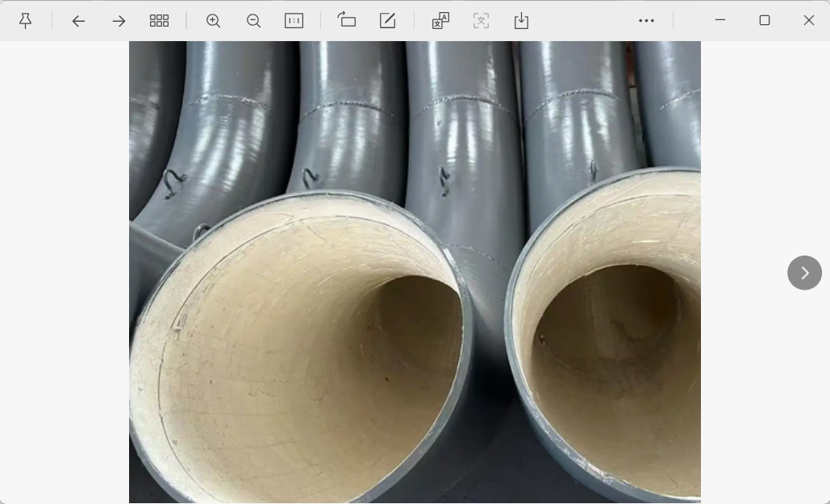
Task: Go to the next image with toolbar right arrow
Action: pos(119,21)
